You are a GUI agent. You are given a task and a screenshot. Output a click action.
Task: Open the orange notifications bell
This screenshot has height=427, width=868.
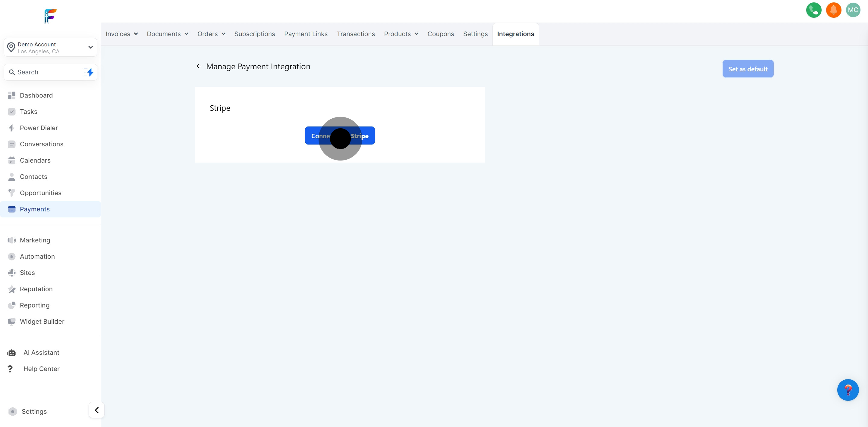click(x=833, y=10)
